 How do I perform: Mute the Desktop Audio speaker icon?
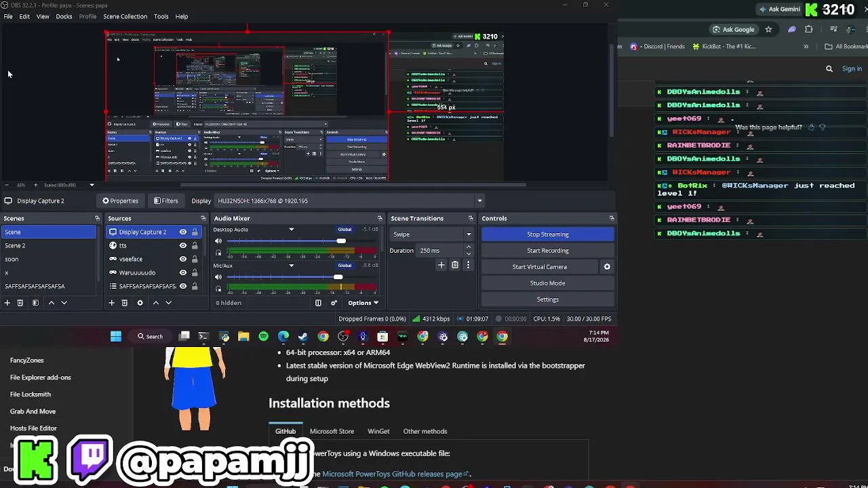point(218,241)
